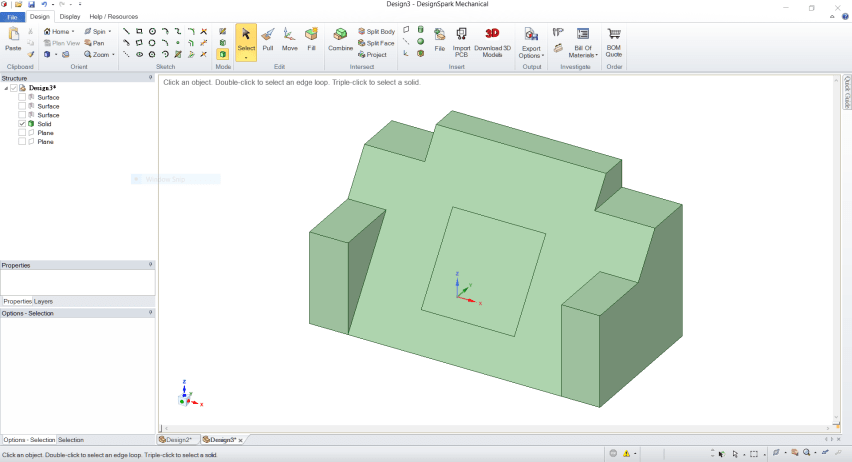Image resolution: width=852 pixels, height=462 pixels.
Task: Collapse the Design3 tree node
Action: tap(6, 88)
